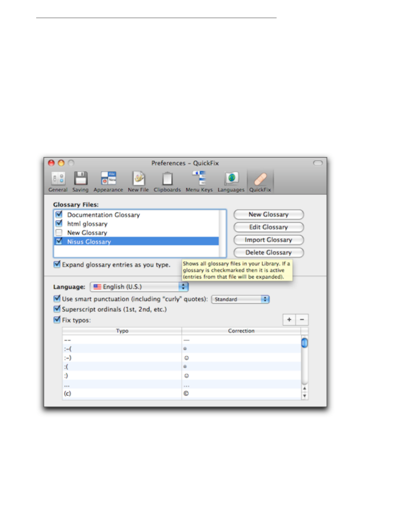Click the New Glossary button

point(268,215)
